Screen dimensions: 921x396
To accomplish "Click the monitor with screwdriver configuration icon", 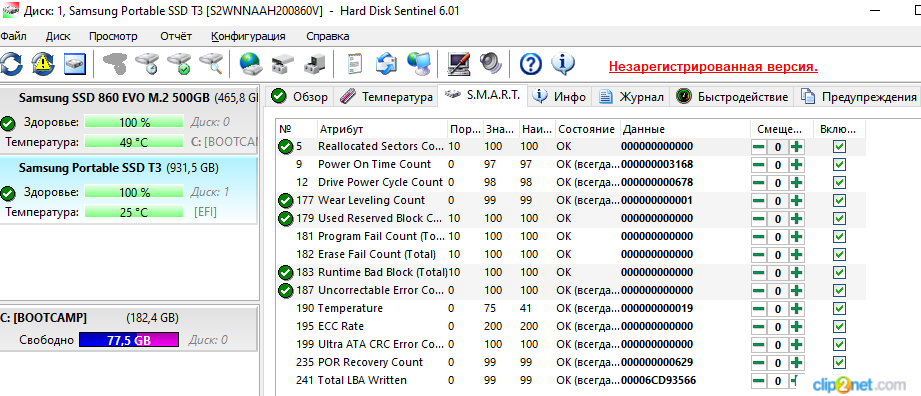I will tap(459, 63).
